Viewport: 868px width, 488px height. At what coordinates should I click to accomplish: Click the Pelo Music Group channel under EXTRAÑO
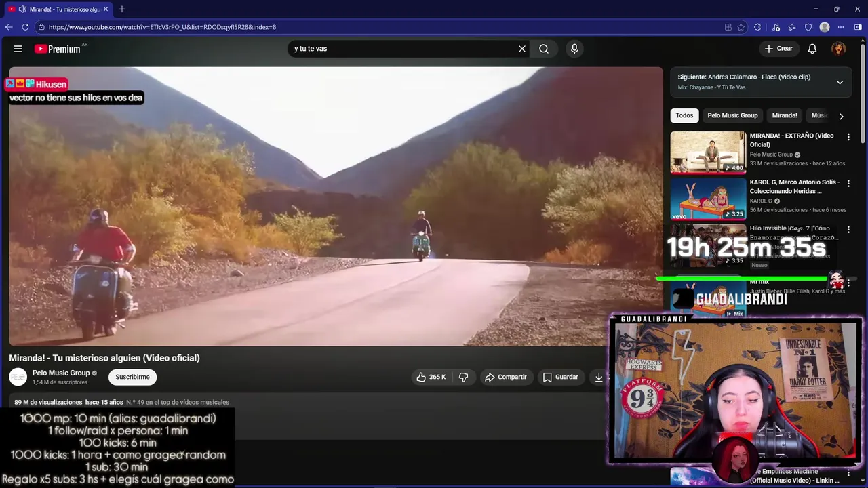(771, 155)
